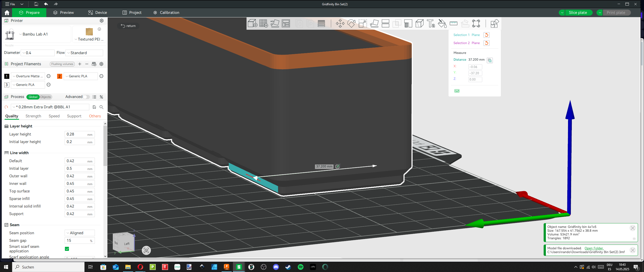The width and height of the screenshot is (644, 272).
Task: Open the Preview tab
Action: [63, 13]
